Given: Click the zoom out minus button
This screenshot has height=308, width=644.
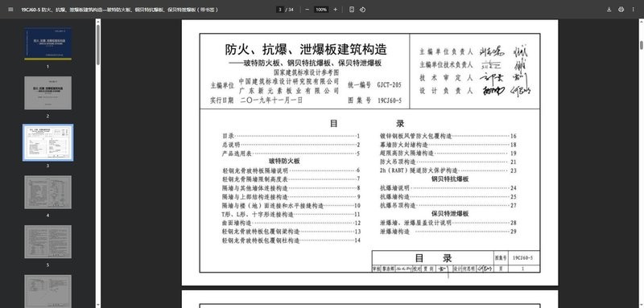Looking at the screenshot, I should (308, 10).
